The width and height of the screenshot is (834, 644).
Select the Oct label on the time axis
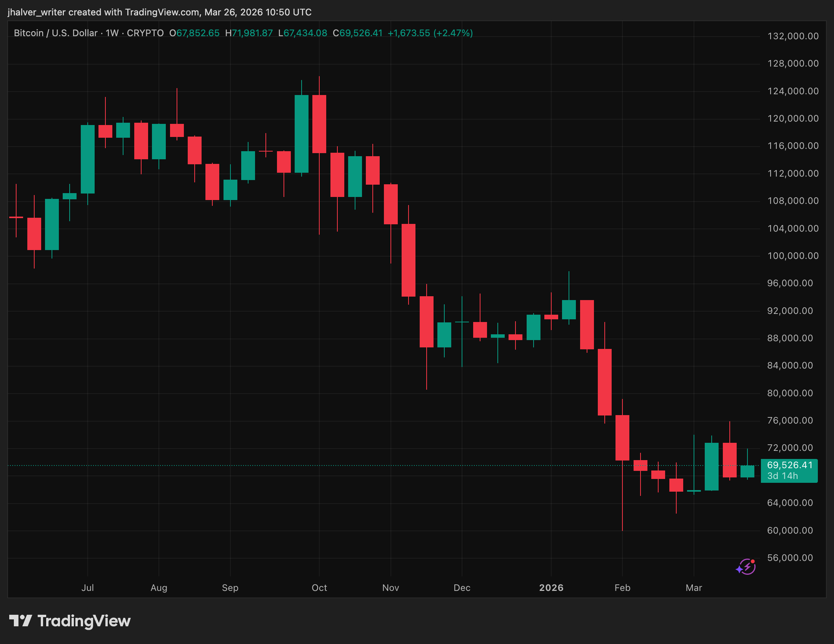319,588
